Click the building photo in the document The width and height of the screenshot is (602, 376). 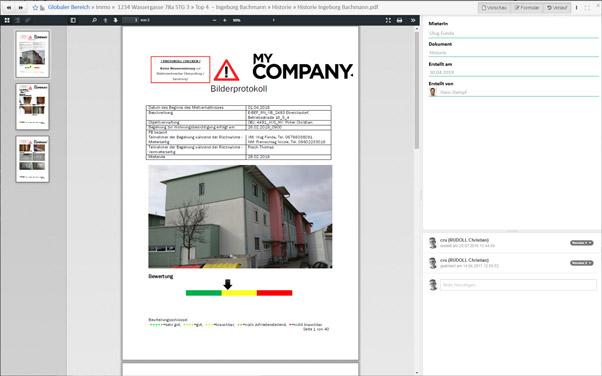(240, 217)
